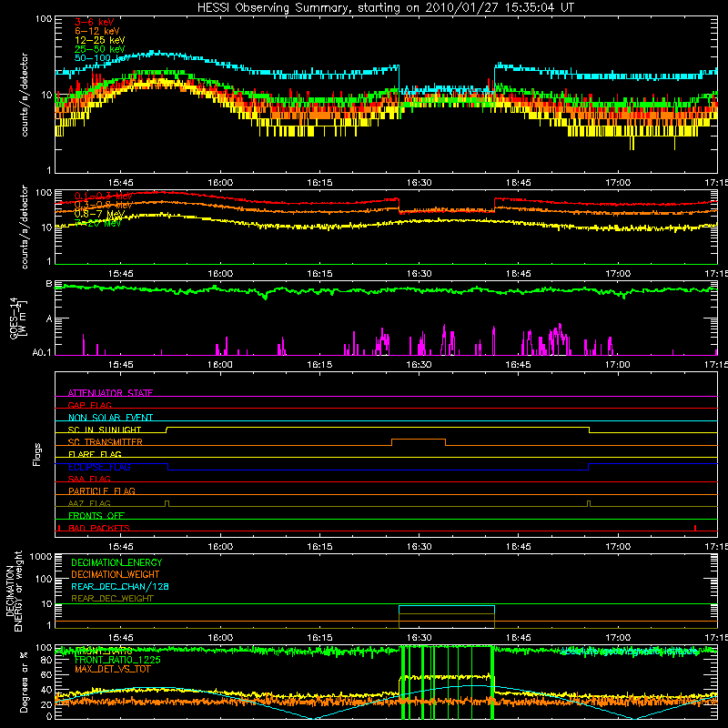Select the REAR_DEC_CHAN/128 legend label
Image resolution: width=728 pixels, height=728 pixels.
click(120, 586)
